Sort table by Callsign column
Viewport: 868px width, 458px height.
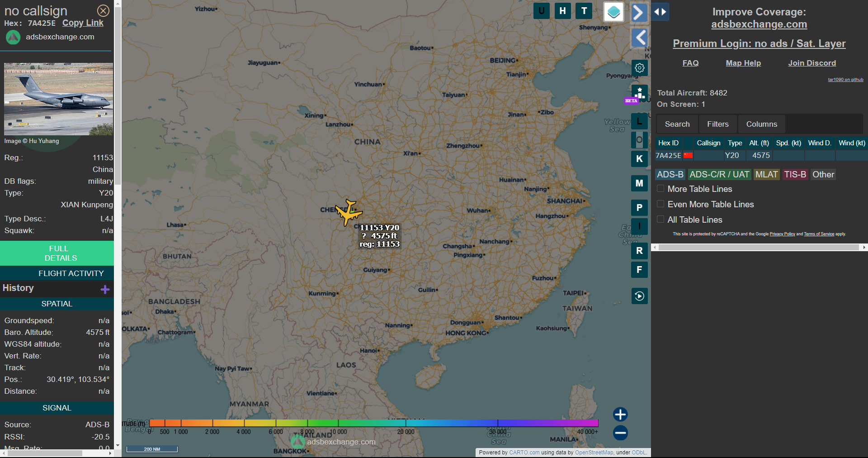708,143
